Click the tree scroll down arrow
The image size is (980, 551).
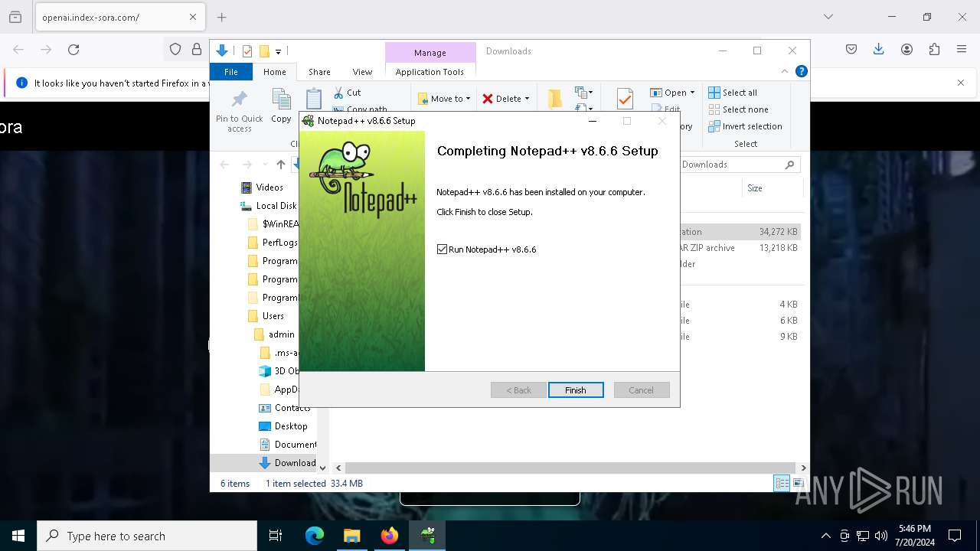[322, 468]
